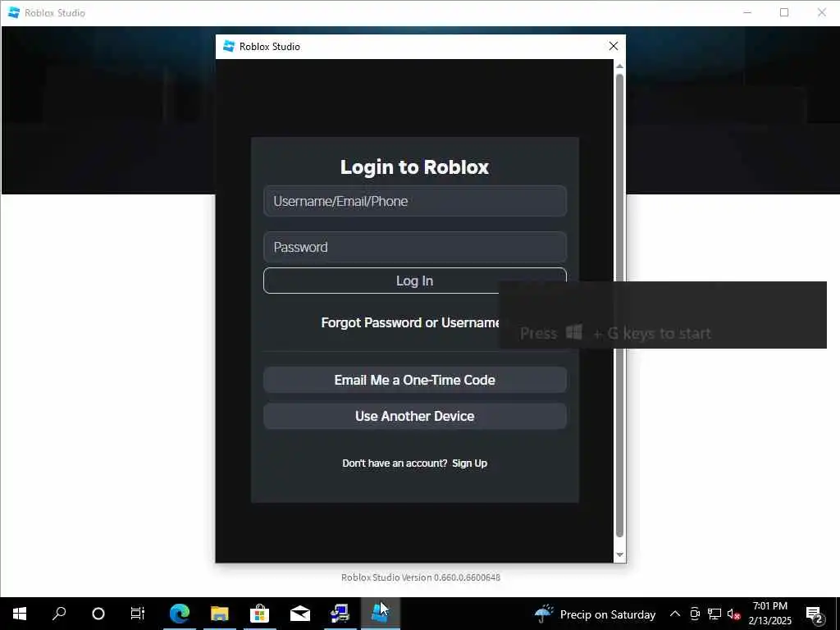Focus the Password field
The image size is (840, 630).
pos(414,247)
